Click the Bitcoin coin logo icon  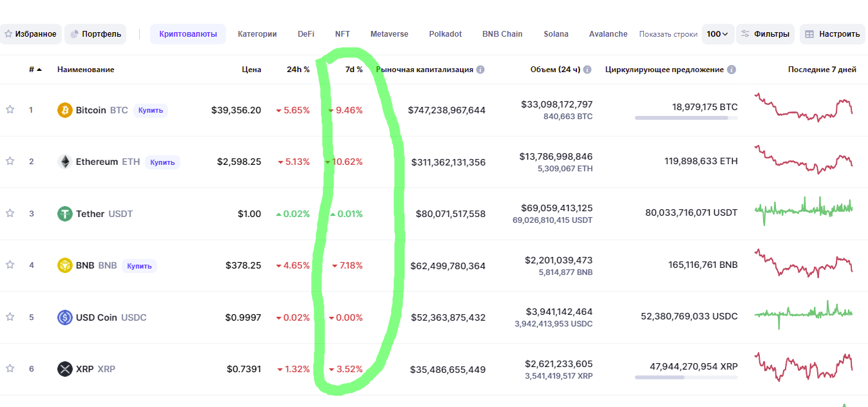[64, 110]
